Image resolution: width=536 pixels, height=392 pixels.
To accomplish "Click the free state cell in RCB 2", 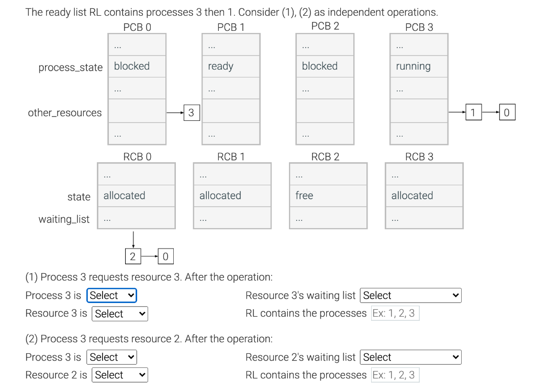I will point(328,196).
